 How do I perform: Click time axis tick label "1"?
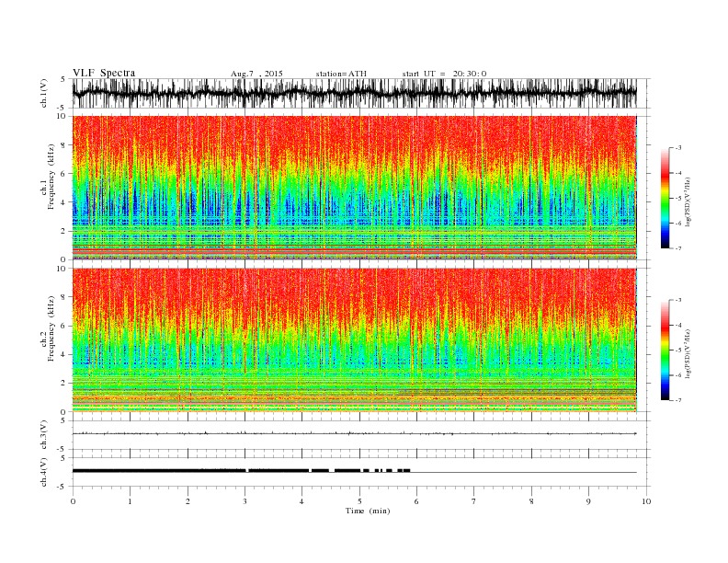pos(130,501)
